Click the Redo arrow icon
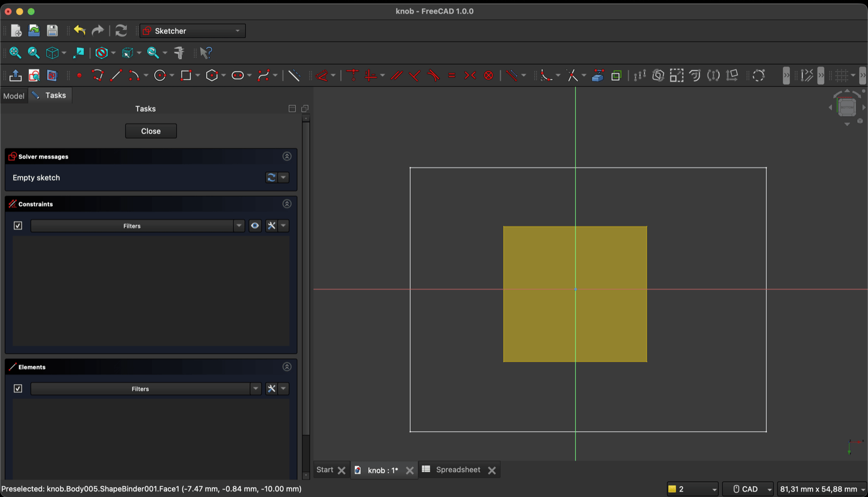The height and width of the screenshot is (497, 868). pyautogui.click(x=98, y=30)
